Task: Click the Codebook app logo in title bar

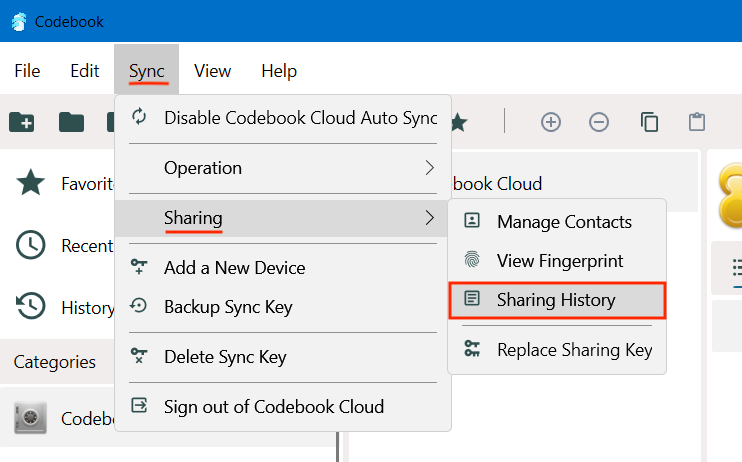Action: [19, 22]
